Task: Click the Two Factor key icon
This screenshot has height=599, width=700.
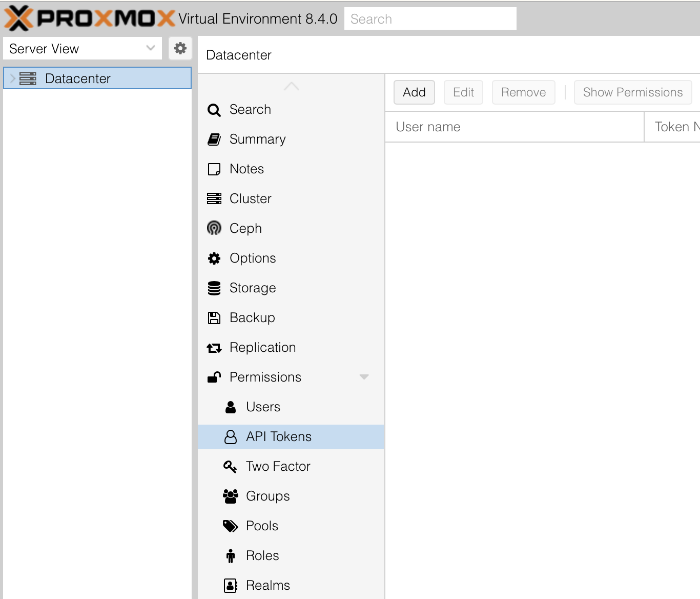Action: click(x=231, y=466)
